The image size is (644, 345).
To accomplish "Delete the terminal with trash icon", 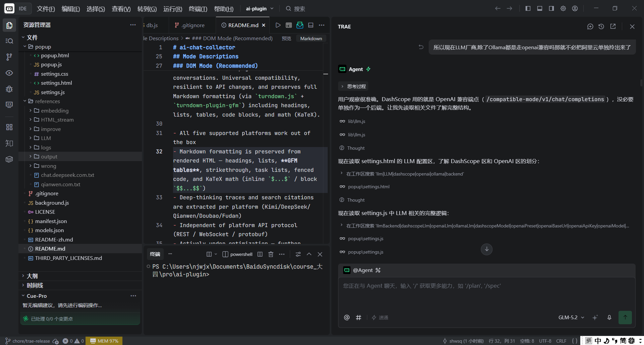I will [271, 254].
